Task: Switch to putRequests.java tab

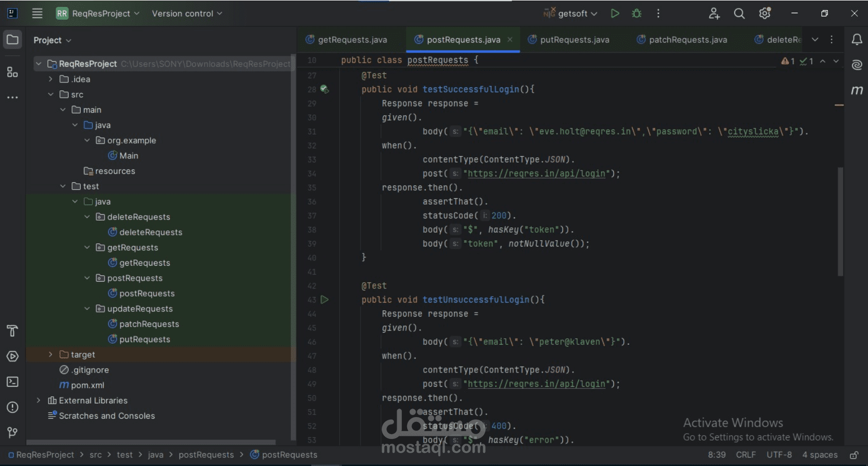Action: pos(569,39)
